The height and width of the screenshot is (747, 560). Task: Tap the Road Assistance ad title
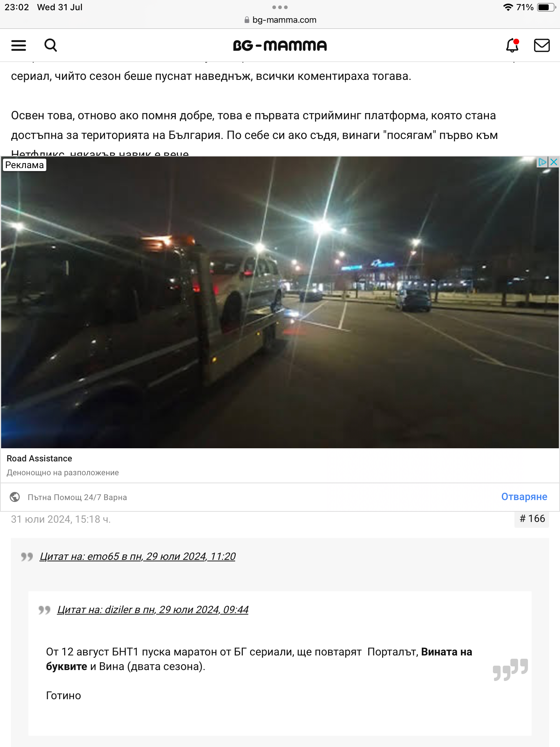click(x=39, y=458)
